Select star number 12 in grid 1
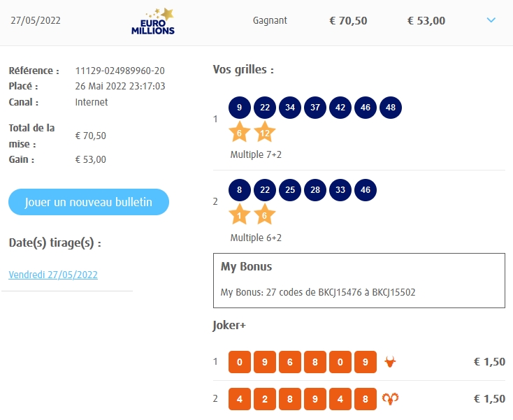 [265, 132]
